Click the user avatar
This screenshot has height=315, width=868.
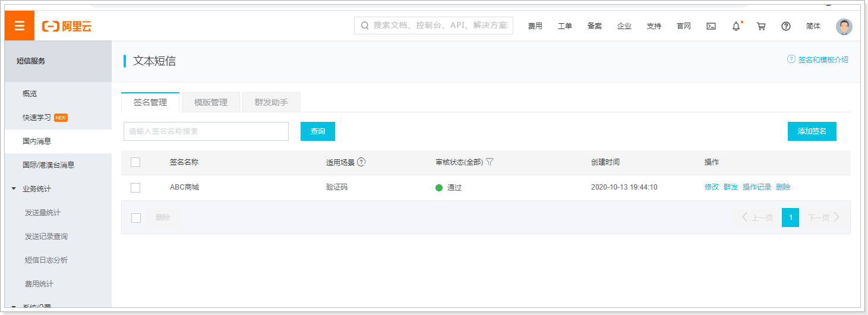(844, 26)
